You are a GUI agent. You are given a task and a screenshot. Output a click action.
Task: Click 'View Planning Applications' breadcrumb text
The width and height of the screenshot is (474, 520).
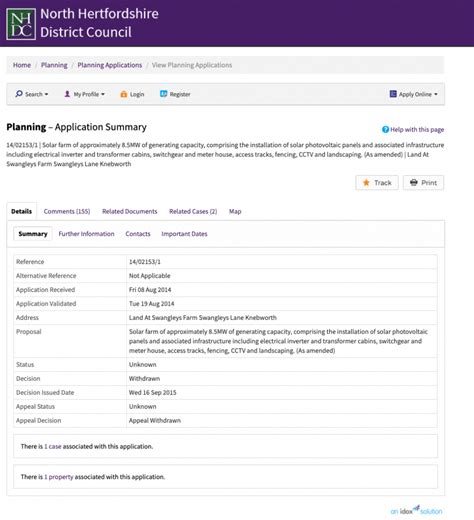click(x=192, y=65)
